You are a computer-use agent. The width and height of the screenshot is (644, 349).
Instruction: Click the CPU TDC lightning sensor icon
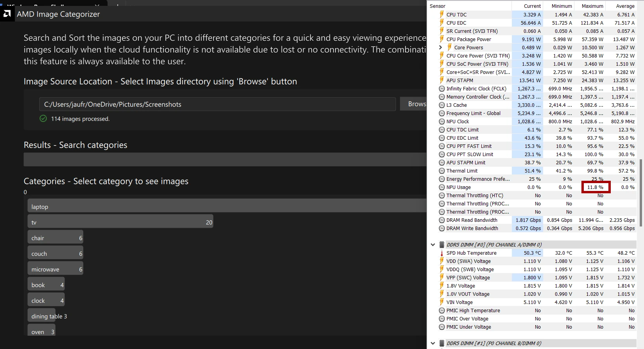click(x=442, y=14)
